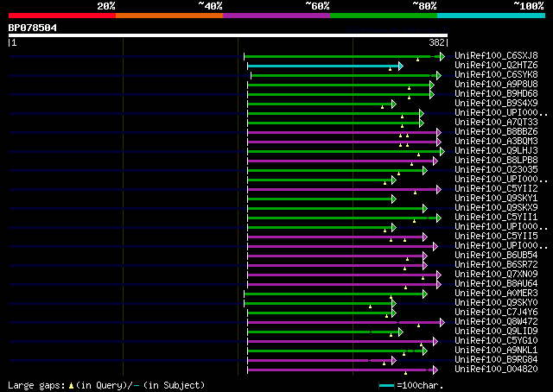Viewport: 553px width, 392px height.
Task: Select the UniRef100_C5YII5 label
Action: click(x=496, y=237)
